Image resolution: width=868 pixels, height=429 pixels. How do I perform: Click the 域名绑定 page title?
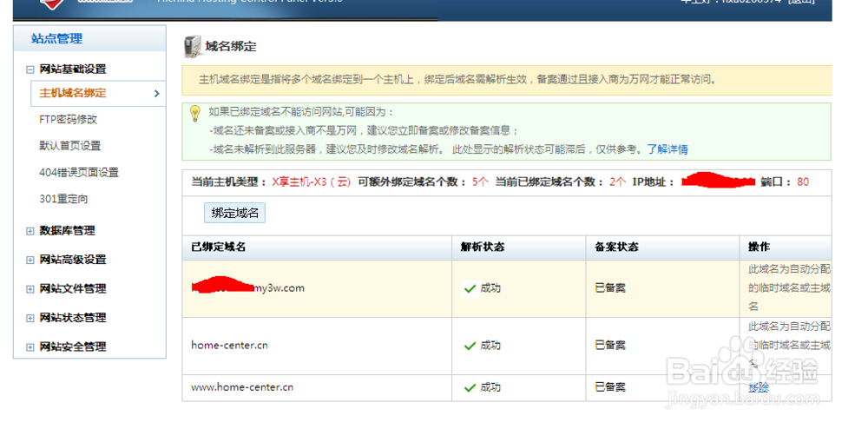pyautogui.click(x=231, y=47)
